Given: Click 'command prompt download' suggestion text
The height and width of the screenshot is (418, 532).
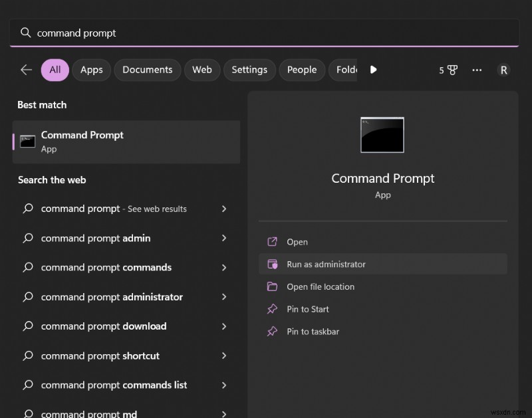Looking at the screenshot, I should click(104, 326).
